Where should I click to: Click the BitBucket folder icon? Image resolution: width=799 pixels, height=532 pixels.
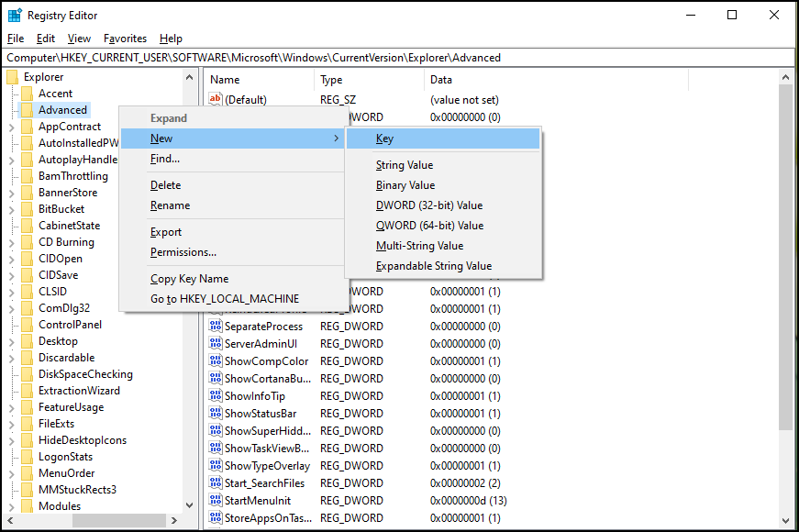click(x=27, y=209)
